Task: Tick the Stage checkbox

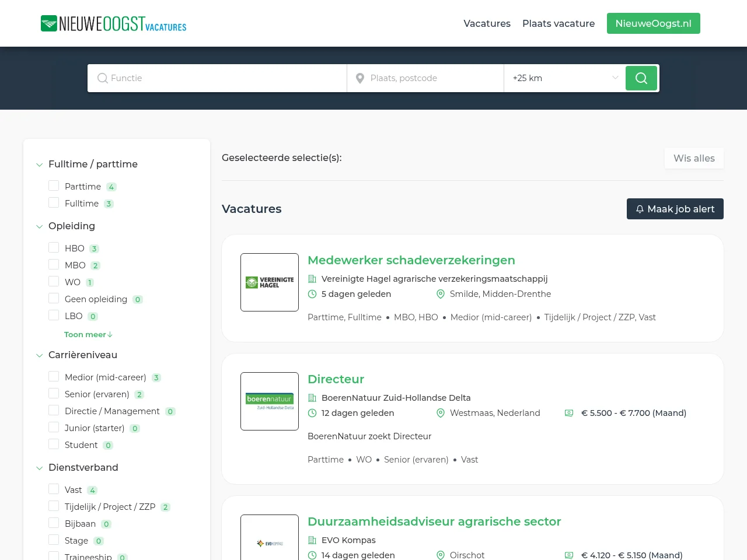Action: [x=54, y=540]
